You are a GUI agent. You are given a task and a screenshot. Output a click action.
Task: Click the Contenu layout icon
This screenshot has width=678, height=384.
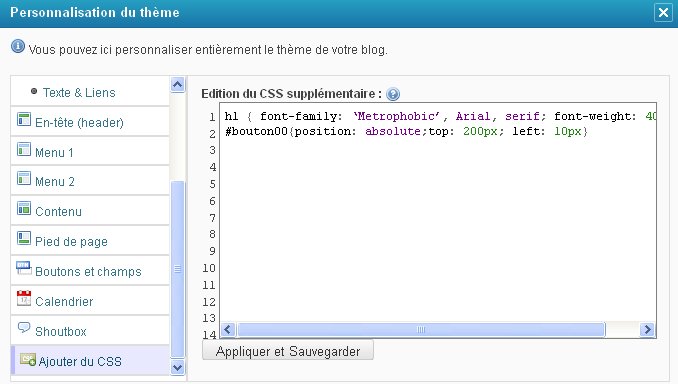[x=24, y=208]
